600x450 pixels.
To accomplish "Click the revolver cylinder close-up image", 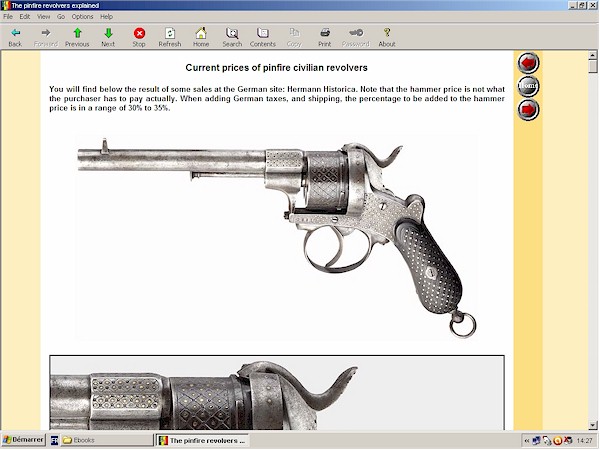I will [x=277, y=393].
